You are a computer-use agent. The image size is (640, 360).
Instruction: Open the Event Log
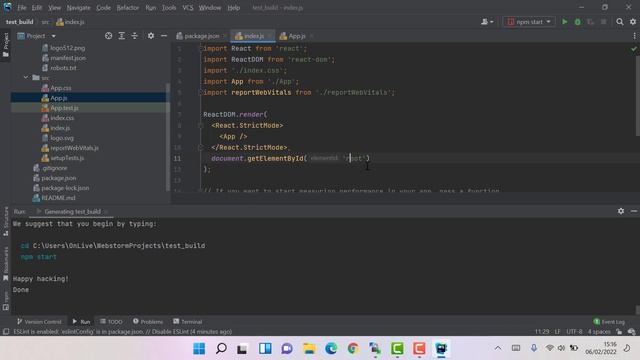pos(609,322)
